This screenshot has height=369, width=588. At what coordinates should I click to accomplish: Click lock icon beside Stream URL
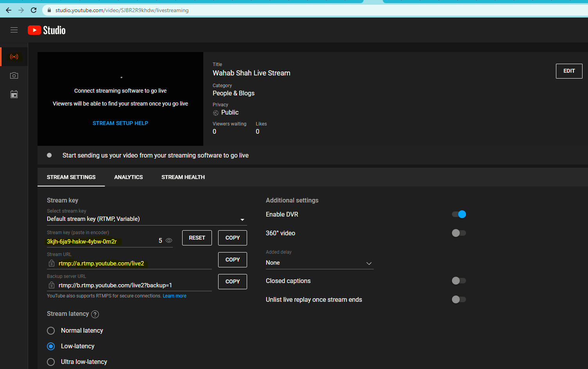click(51, 263)
